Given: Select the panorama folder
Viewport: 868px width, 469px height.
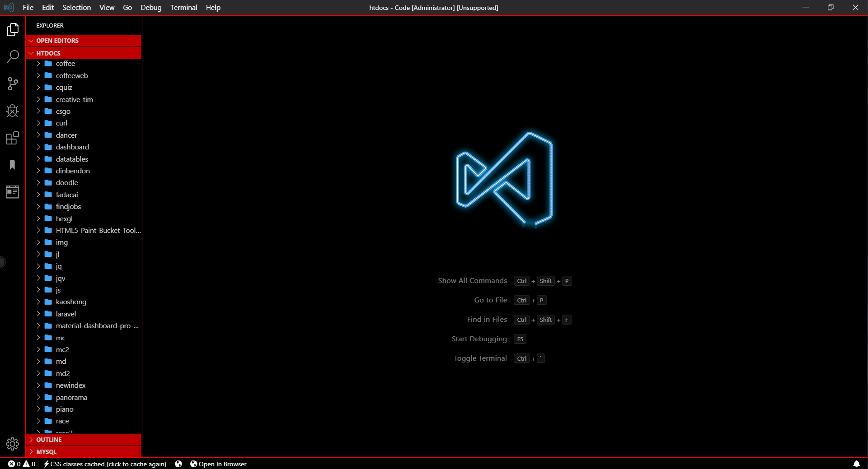Looking at the screenshot, I should [x=84, y=397].
